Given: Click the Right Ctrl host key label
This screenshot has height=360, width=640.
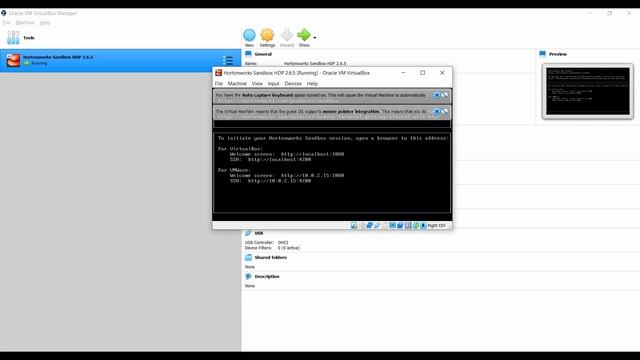Looking at the screenshot, I should [x=437, y=225].
